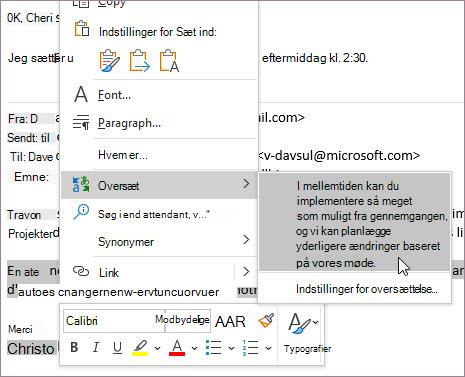Screen dimensions: 465x377
Task: Click the Paragraph formatting icon
Action: (x=81, y=122)
